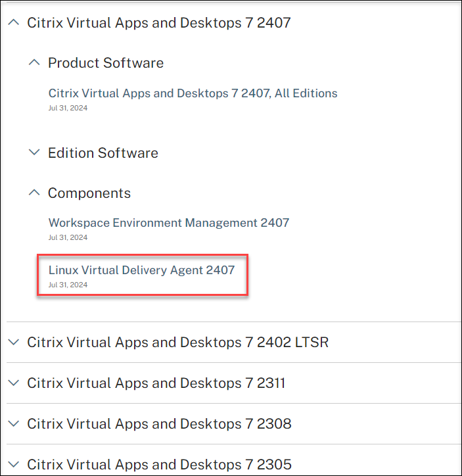Image resolution: width=462 pixels, height=476 pixels.
Task: Expand Citrix Virtual Apps and Desktops 7 2308 heading
Action: click(159, 424)
